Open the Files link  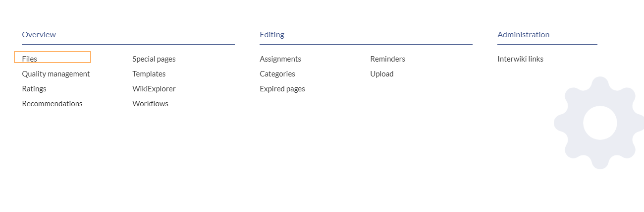point(30,59)
